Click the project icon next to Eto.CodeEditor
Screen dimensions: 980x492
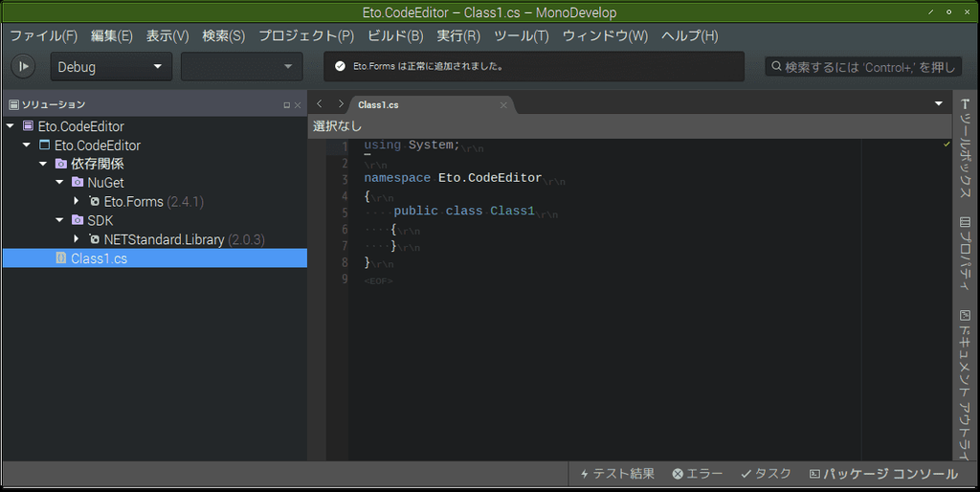44,145
